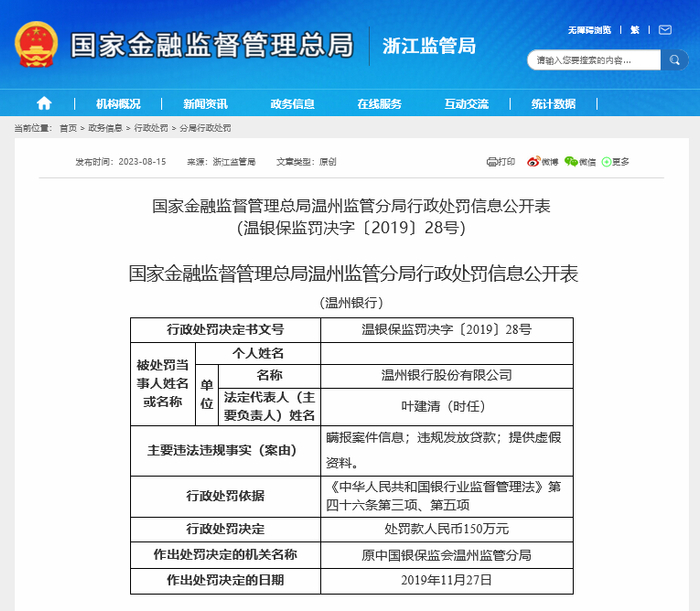Click cell 处罚款人民币150万元

point(447,529)
